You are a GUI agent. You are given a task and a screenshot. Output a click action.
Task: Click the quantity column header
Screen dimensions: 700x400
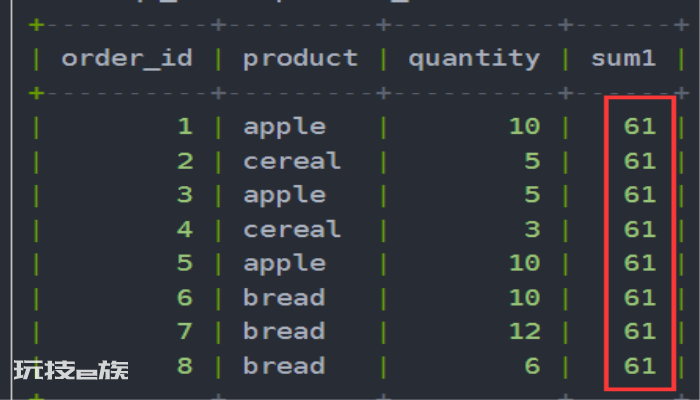pyautogui.click(x=474, y=59)
